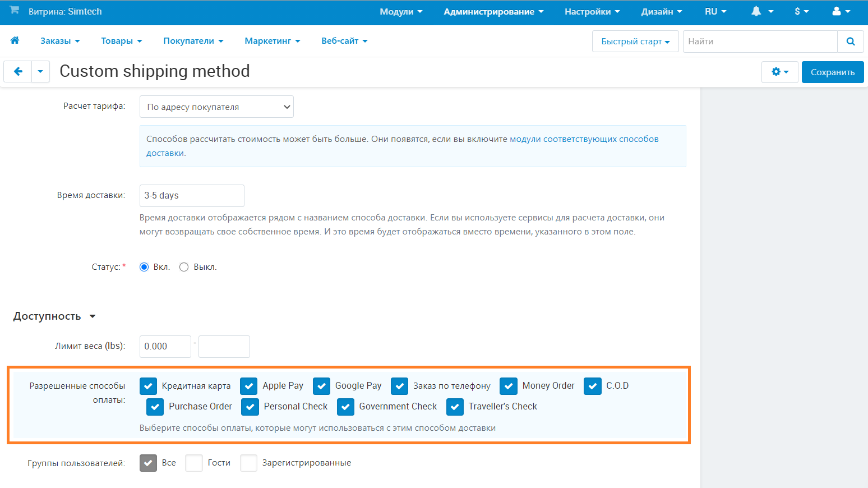Viewport: 868px width, 488px height.
Task: Check the Гости user group checkbox
Action: [x=194, y=463]
